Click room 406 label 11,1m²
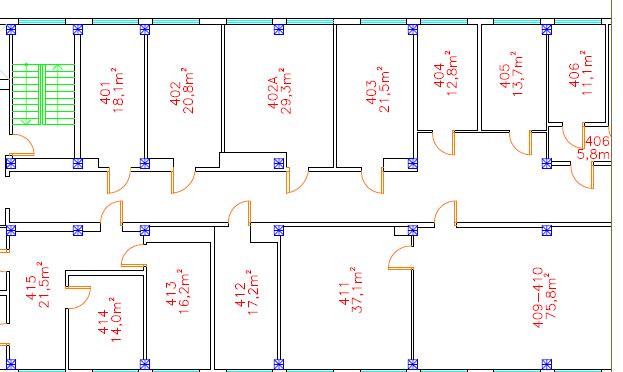This screenshot has width=623, height=372. click(580, 73)
